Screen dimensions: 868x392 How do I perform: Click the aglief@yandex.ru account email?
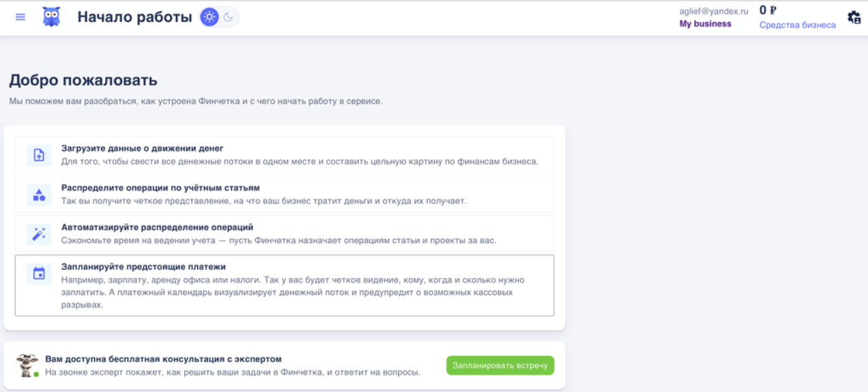click(714, 11)
